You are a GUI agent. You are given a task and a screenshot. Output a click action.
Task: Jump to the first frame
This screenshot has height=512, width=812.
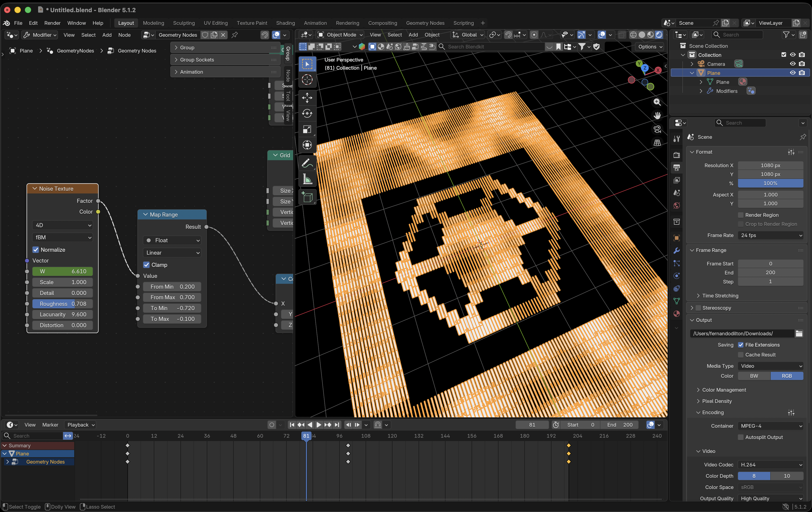[x=292, y=425]
